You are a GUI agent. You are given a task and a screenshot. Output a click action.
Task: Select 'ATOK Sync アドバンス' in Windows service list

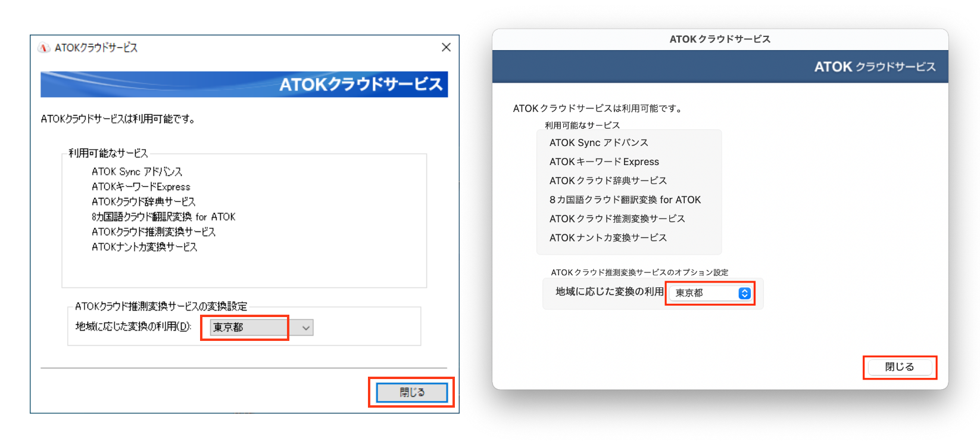(137, 172)
